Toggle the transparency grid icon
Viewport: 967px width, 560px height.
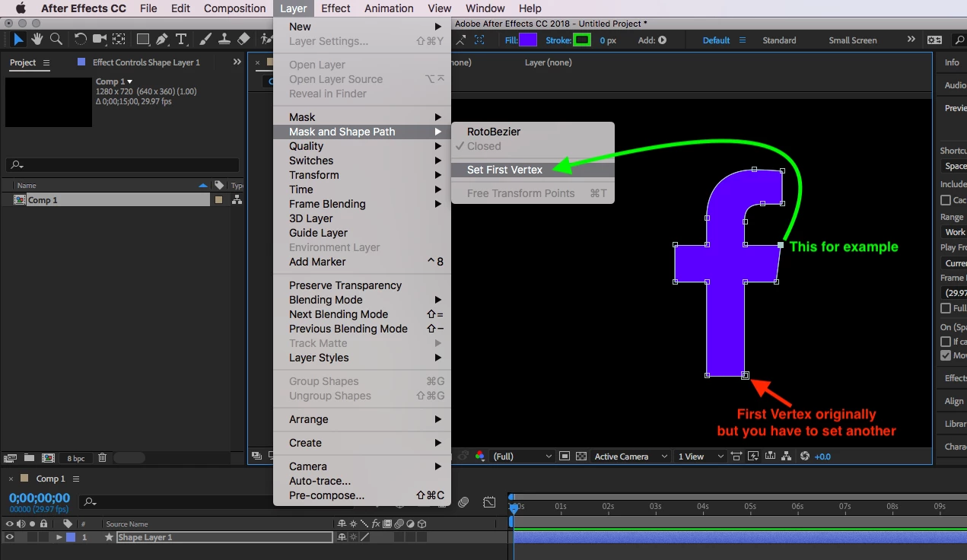click(581, 457)
